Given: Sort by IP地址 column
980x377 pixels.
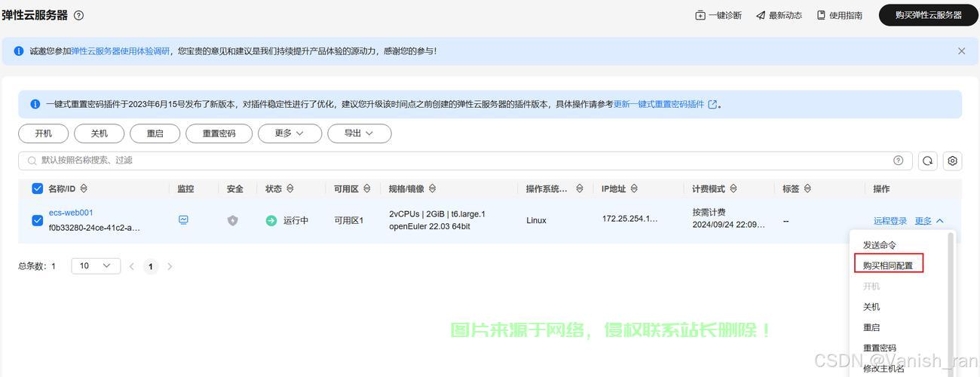Looking at the screenshot, I should tap(634, 188).
